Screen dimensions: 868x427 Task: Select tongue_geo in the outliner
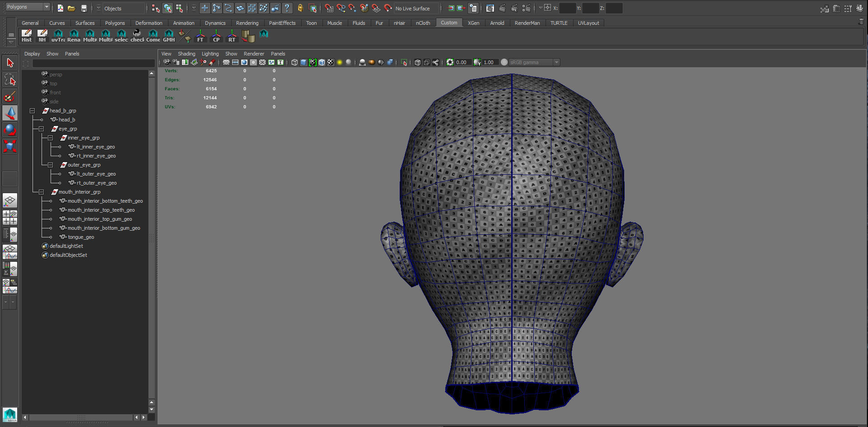pos(81,237)
